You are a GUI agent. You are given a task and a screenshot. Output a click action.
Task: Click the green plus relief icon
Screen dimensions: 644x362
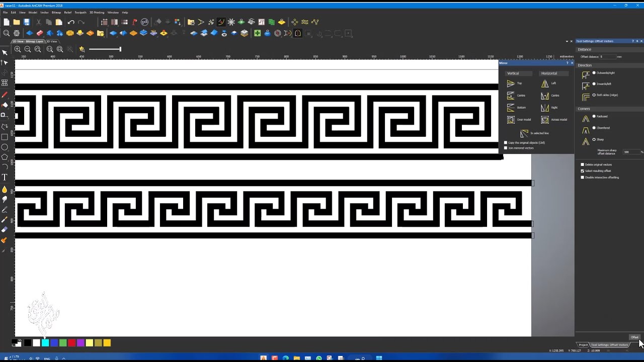[257, 33]
